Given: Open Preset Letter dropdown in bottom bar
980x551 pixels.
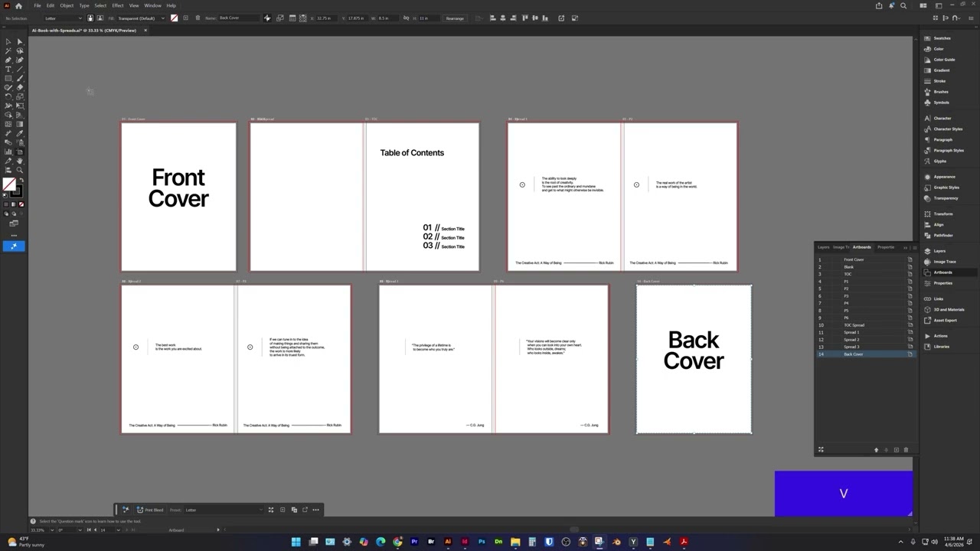Looking at the screenshot, I should pos(223,510).
